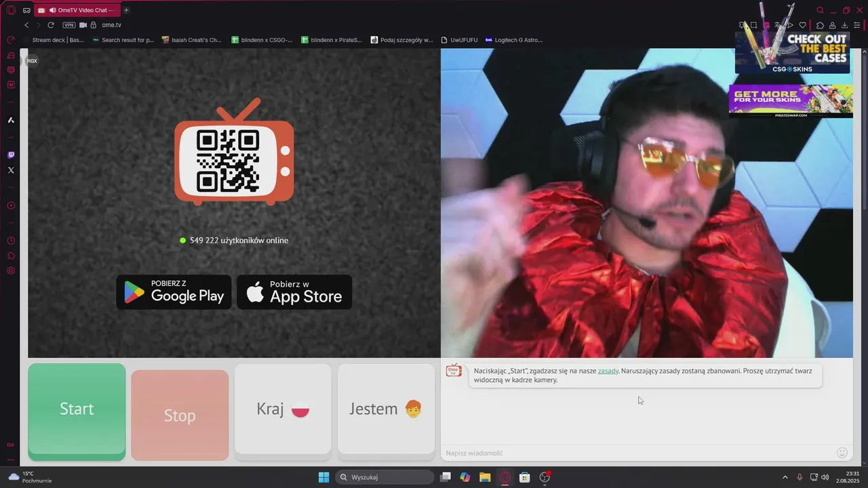Open the blindenn x PirateS... bookmark
The width and height of the screenshot is (868, 488).
pos(332,40)
